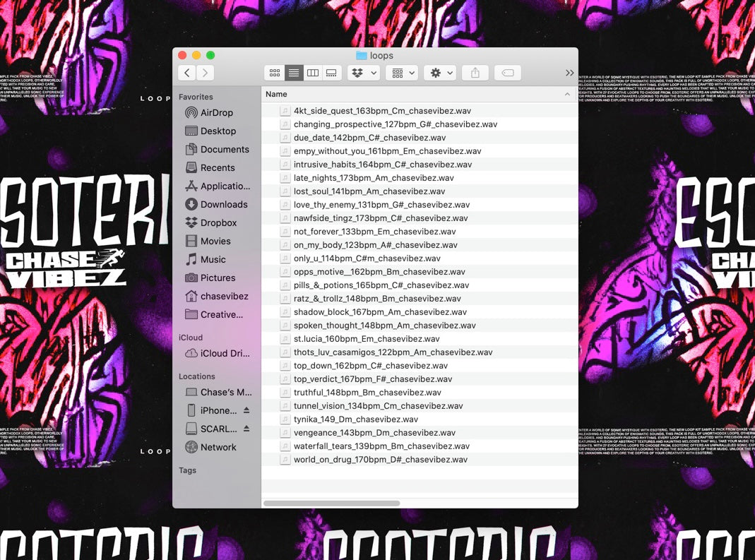Show hidden toolbar items with double chevron
The width and height of the screenshot is (755, 560).
tap(570, 73)
